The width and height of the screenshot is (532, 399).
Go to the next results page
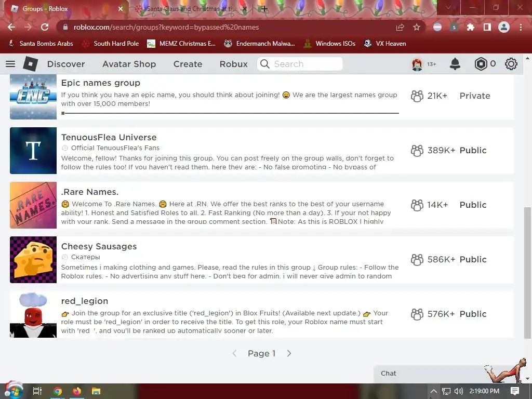[289, 353]
